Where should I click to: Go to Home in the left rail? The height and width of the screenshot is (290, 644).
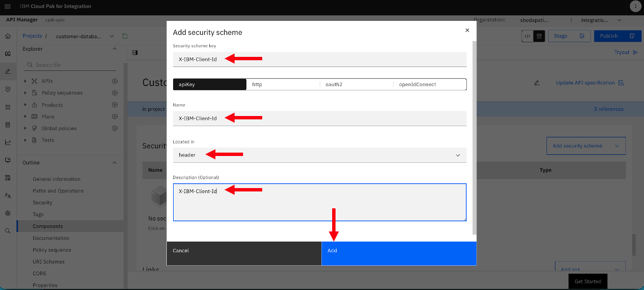7,36
